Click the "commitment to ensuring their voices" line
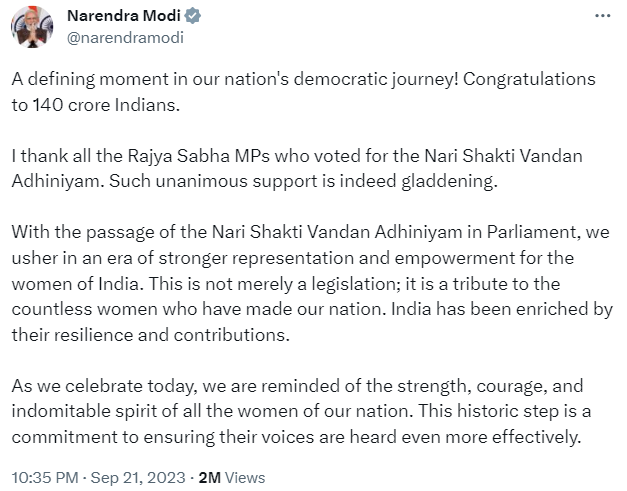Viewport: 627px width, 491px height. click(x=296, y=437)
